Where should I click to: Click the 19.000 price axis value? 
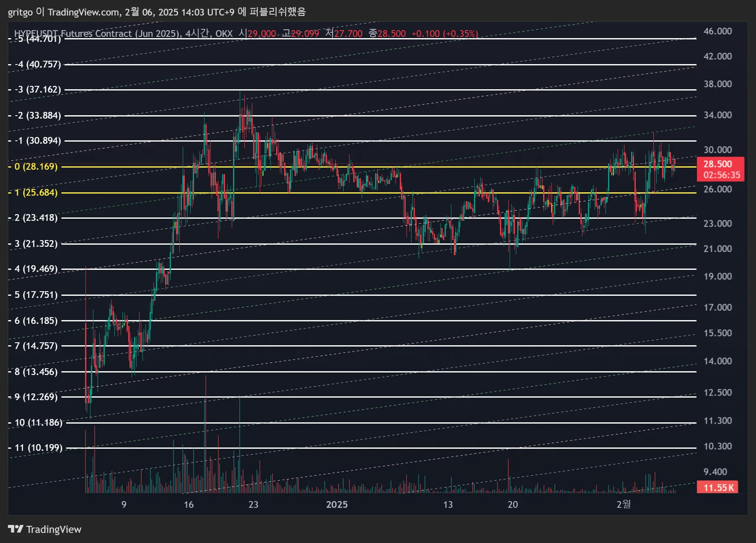(717, 276)
